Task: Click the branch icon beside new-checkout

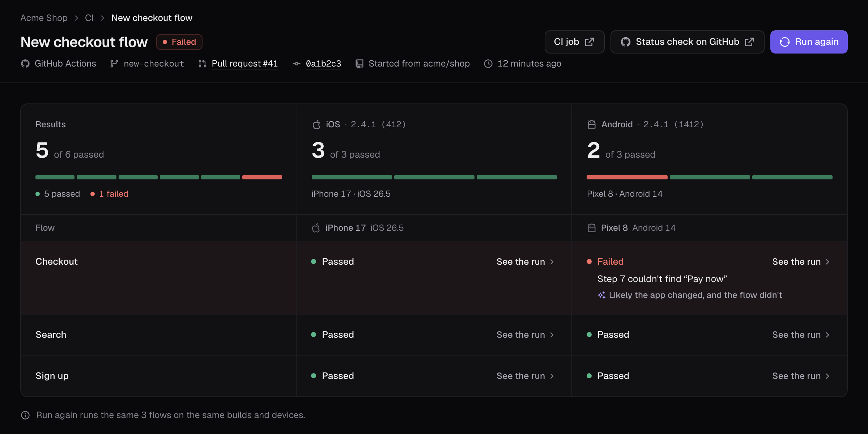Action: [114, 64]
